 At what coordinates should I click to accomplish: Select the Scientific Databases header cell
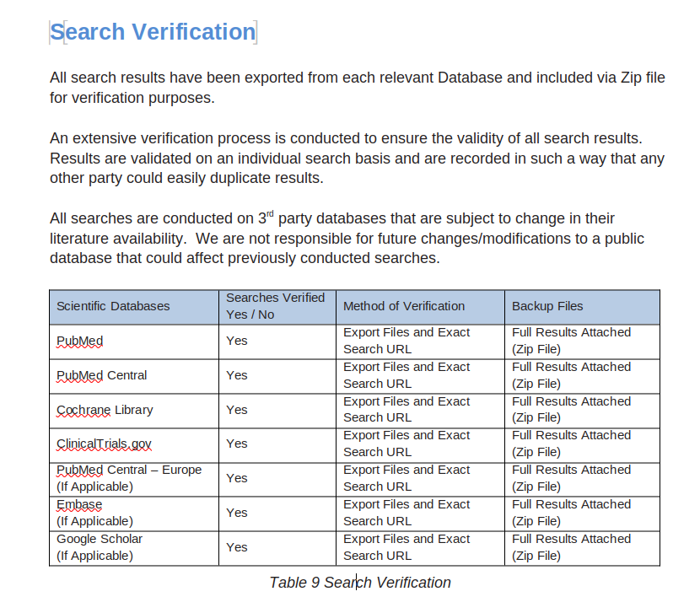click(113, 306)
